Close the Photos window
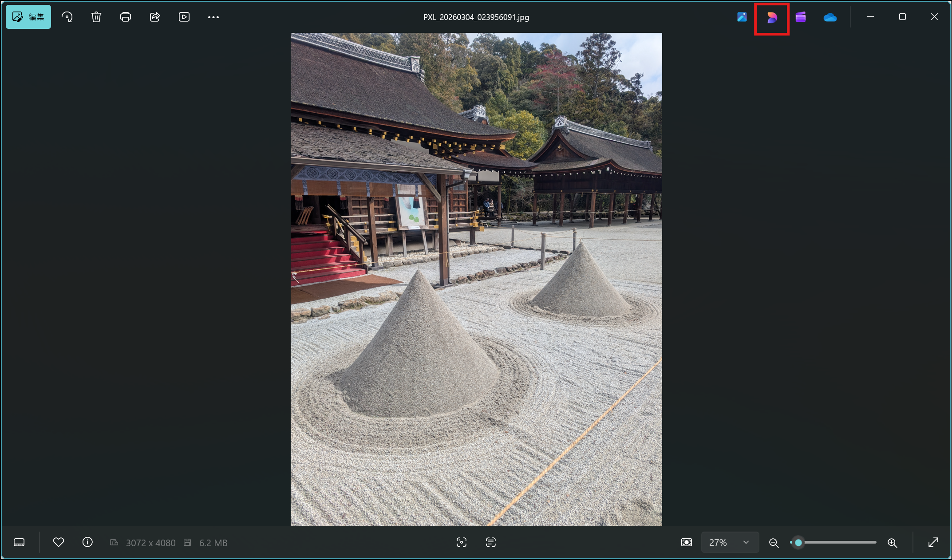952x560 pixels. 934,17
